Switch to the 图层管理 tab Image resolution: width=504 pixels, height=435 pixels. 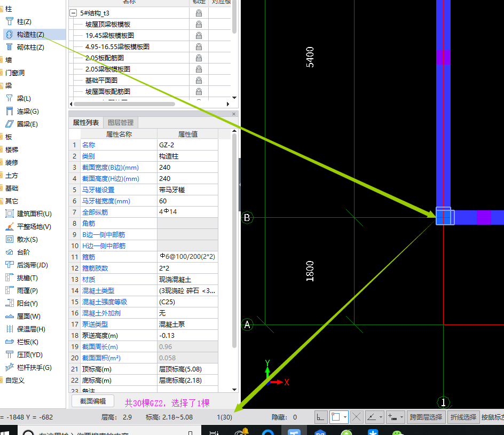(121, 122)
